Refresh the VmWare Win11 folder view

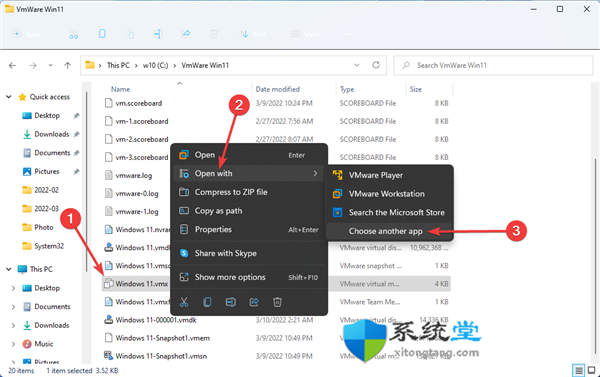tap(376, 65)
